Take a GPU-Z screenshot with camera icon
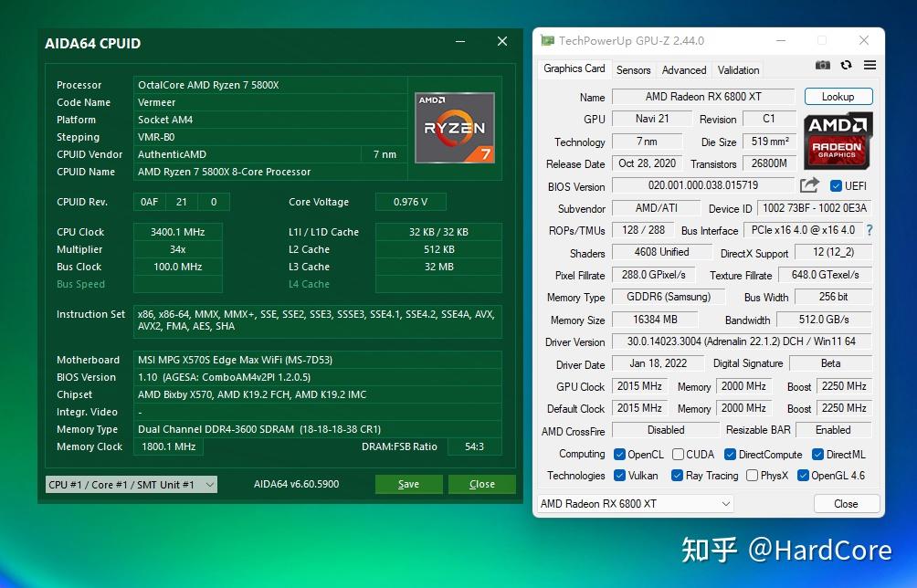Screen dimensions: 917x588 [x=822, y=65]
